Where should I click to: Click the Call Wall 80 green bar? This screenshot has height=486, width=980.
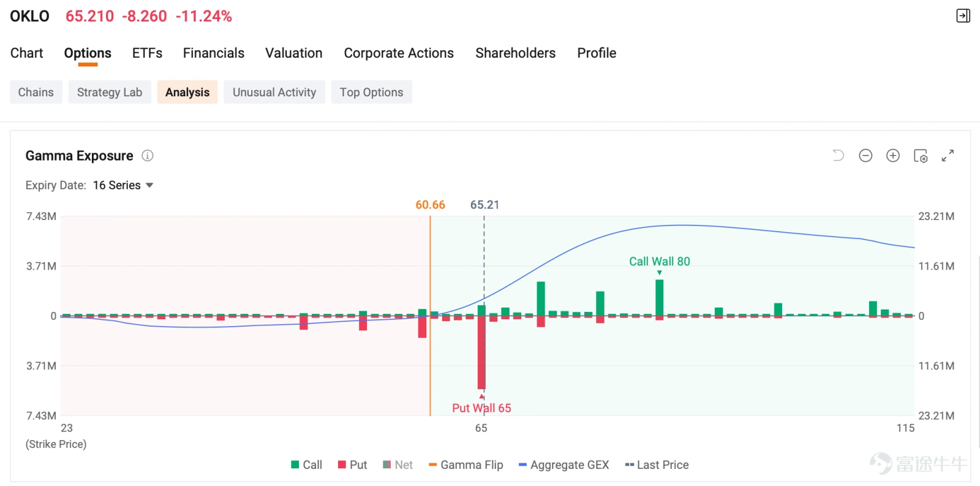[660, 297]
